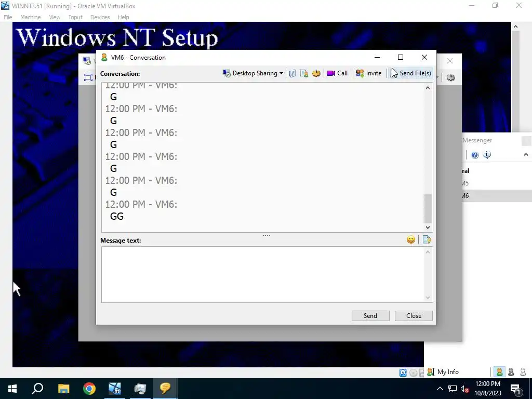Click the message template icon next to the smiley
This screenshot has width=532, height=399.
click(427, 240)
